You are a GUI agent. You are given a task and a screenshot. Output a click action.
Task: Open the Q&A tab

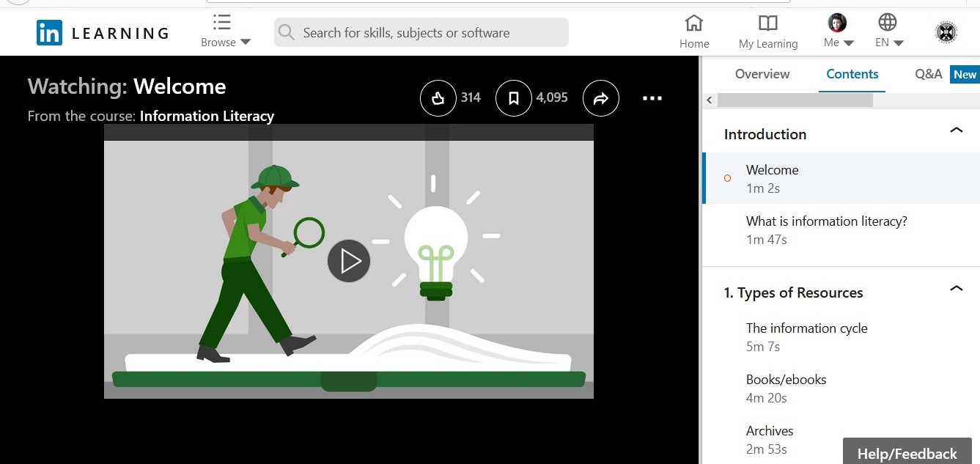pyautogui.click(x=928, y=73)
